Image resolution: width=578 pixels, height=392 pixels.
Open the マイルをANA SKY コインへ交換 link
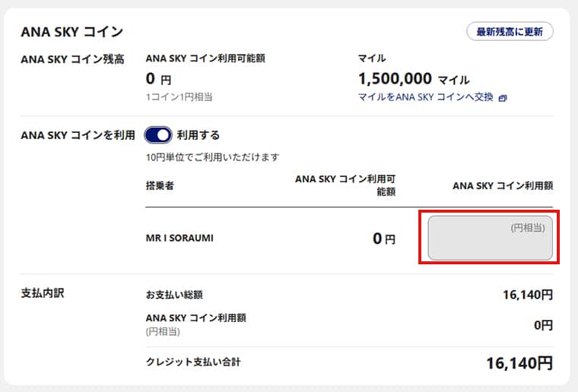pyautogui.click(x=425, y=97)
